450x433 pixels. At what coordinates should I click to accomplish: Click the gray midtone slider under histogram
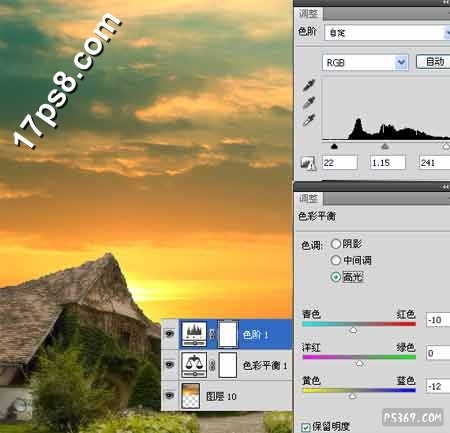[x=385, y=146]
